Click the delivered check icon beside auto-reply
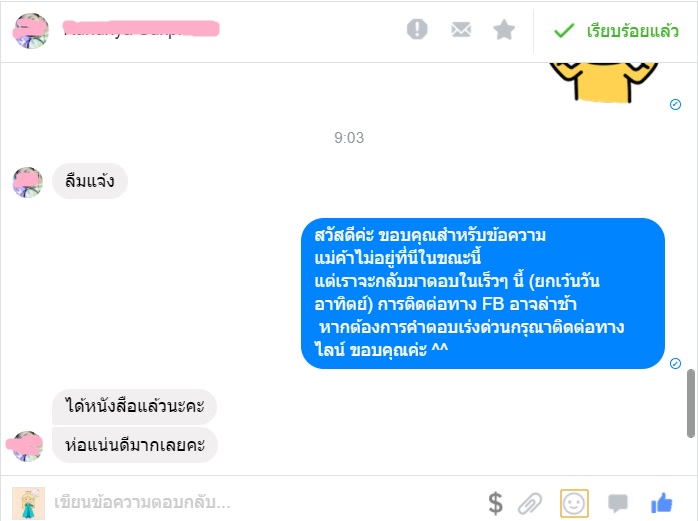The height and width of the screenshot is (521, 698). [x=675, y=363]
